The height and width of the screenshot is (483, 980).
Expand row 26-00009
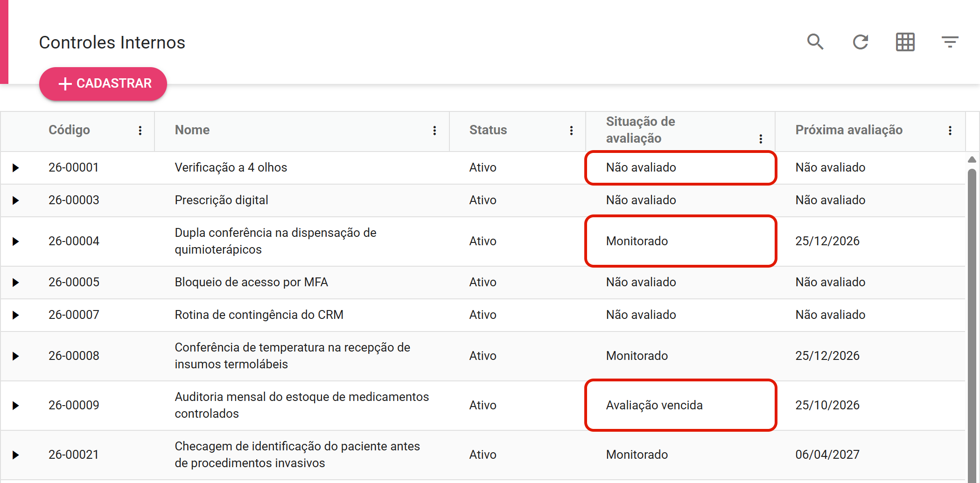[15, 406]
